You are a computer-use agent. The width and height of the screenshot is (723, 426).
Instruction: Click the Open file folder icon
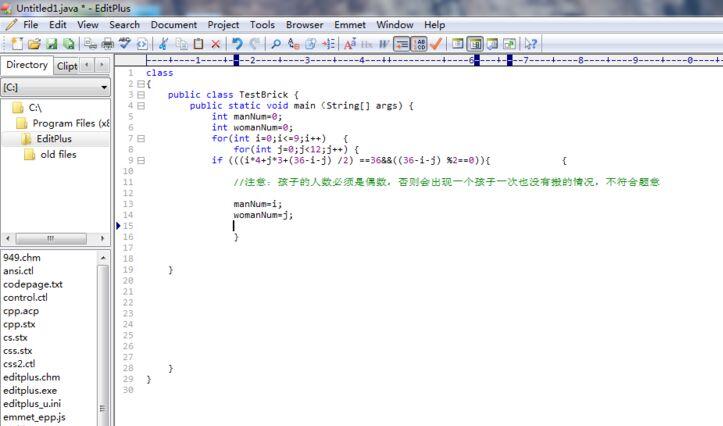tap(34, 44)
